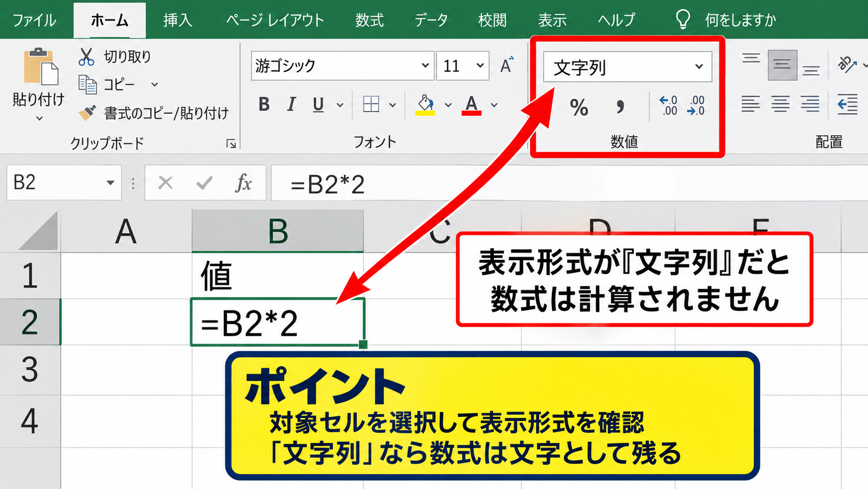
Task: Open the fill color dropdown arrow
Action: tap(447, 105)
